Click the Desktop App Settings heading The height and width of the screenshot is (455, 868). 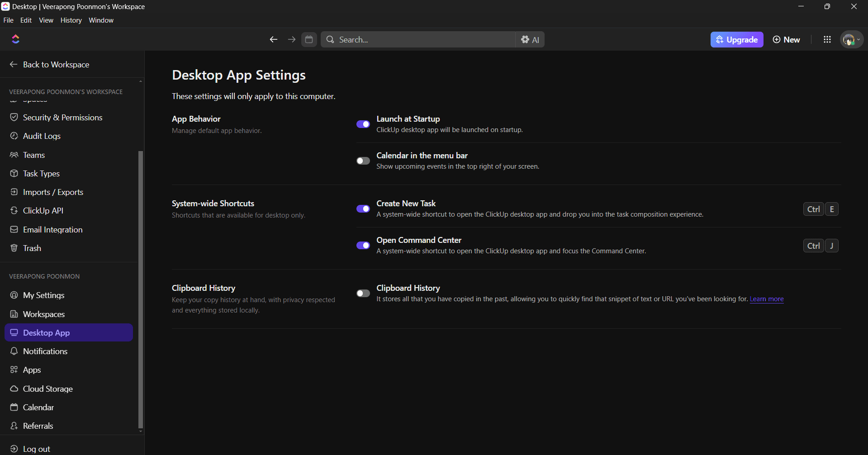[x=239, y=75]
